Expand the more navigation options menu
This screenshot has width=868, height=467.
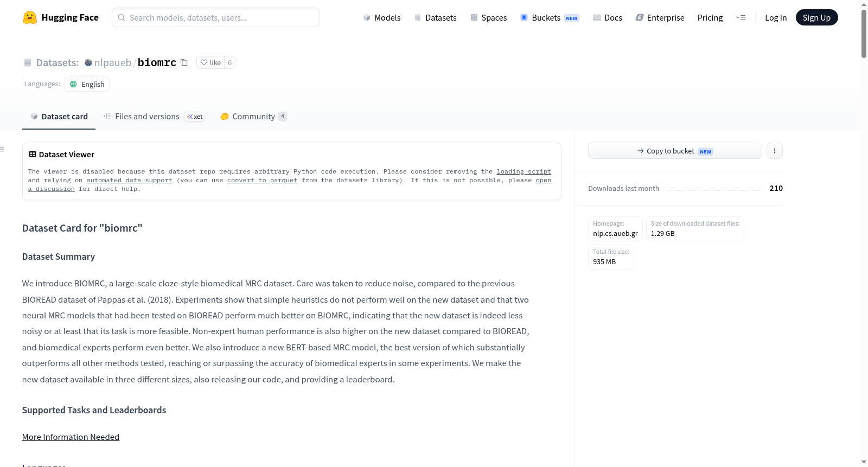point(741,17)
